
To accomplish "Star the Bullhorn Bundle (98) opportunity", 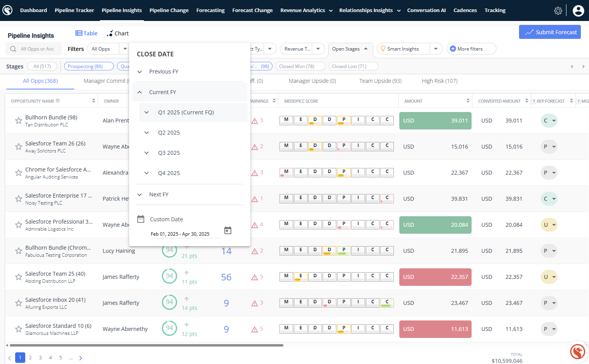I will (x=18, y=121).
